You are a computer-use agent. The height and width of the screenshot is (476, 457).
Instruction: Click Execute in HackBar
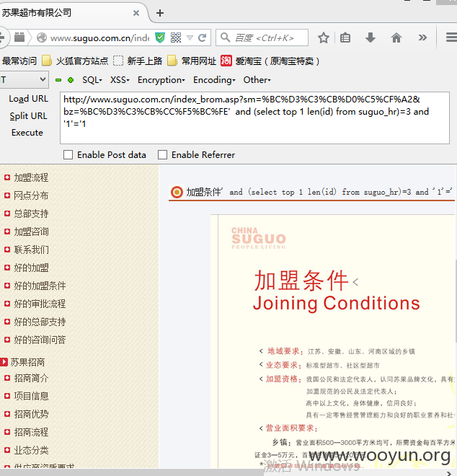27,133
